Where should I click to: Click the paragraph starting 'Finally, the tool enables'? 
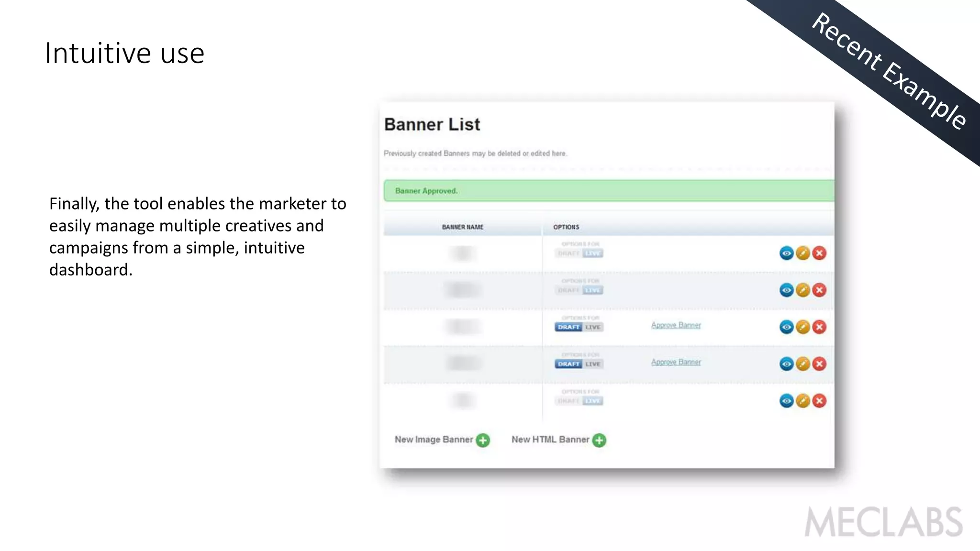coord(198,237)
